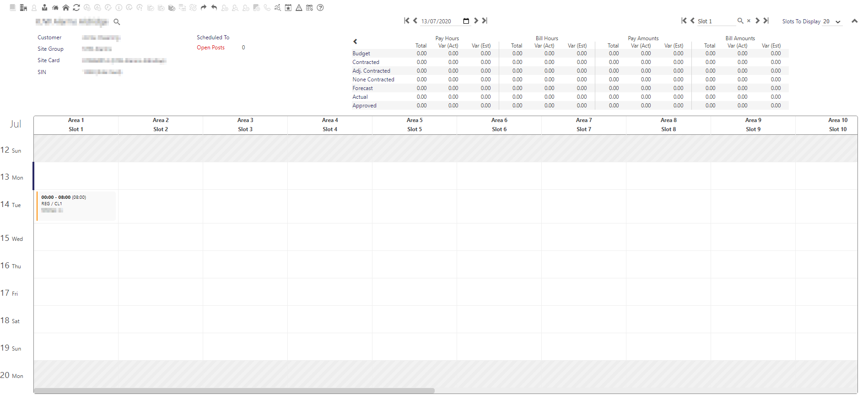The width and height of the screenshot is (868, 399).
Task: Go to next date period
Action: click(x=476, y=21)
